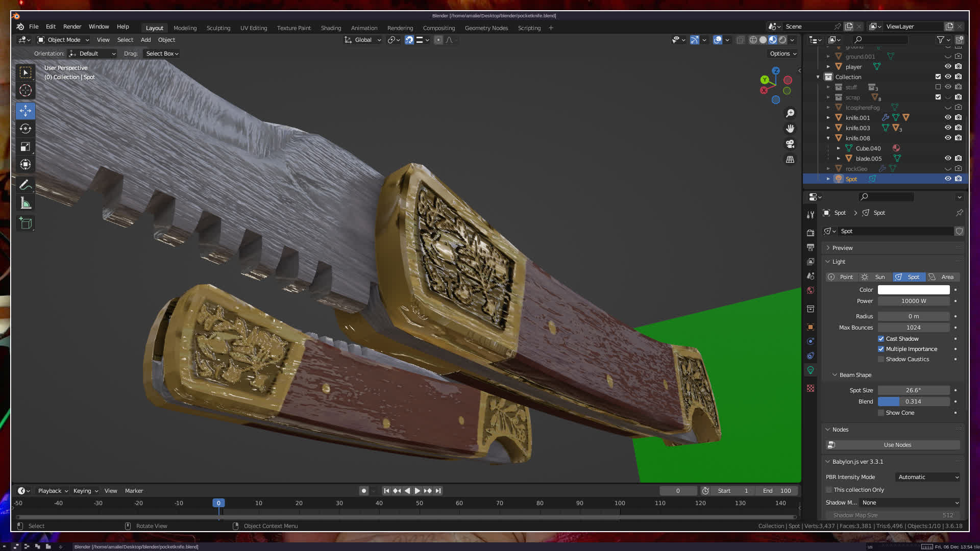The height and width of the screenshot is (551, 980).
Task: Click the pan view hand icon
Action: pos(790,129)
